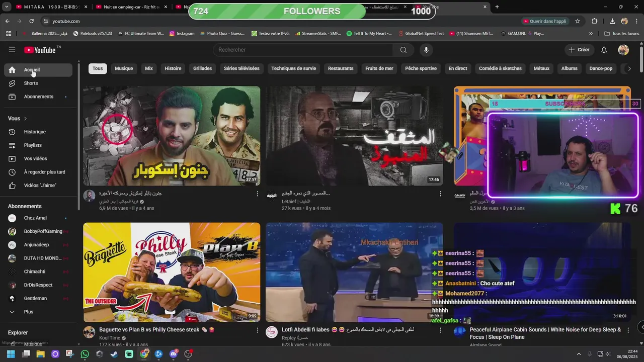Open the bookmarks apps grid icon
This screenshot has width=644, height=362.
pyautogui.click(x=9, y=34)
